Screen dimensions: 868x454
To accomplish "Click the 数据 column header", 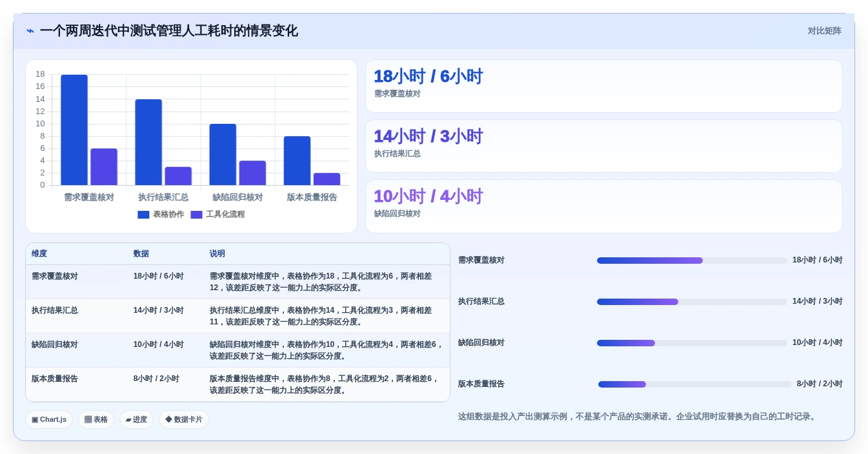I will (141, 254).
